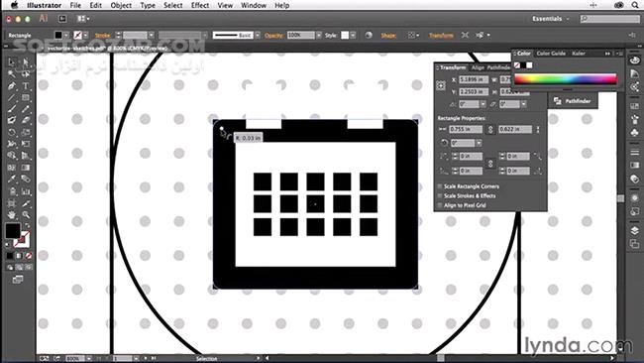Open the stroke color dropdown in control bar
This screenshot has width=644, height=363.
85,36
